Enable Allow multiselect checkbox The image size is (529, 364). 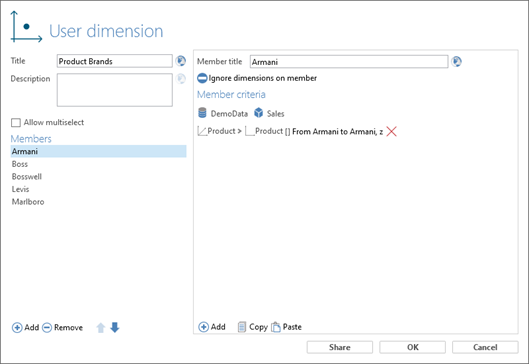(16, 122)
